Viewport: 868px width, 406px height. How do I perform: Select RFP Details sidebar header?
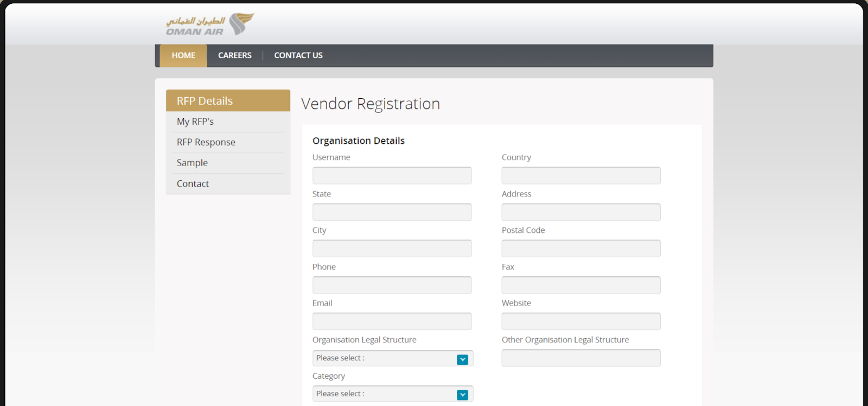coord(228,100)
